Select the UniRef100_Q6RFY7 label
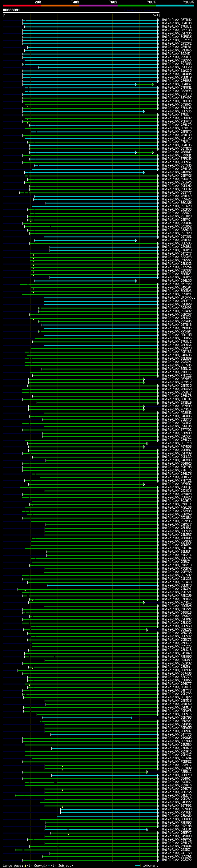Viewport: 197px width, 868px height. (x=176, y=833)
